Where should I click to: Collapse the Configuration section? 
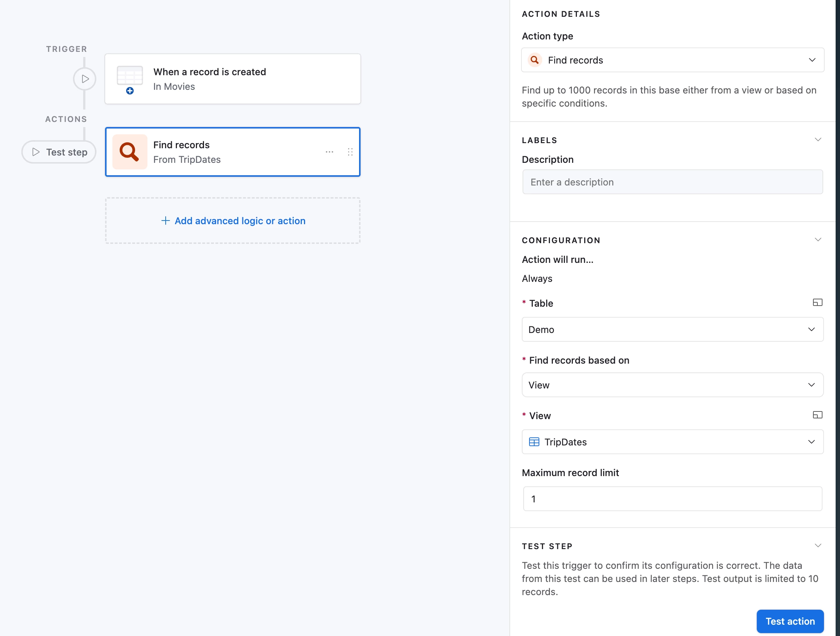click(x=818, y=240)
